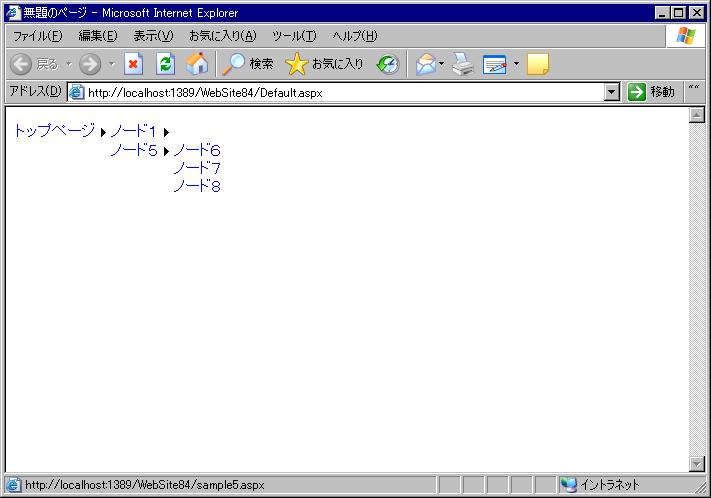
Task: Click the イントラネット status bar text
Action: [x=609, y=485]
